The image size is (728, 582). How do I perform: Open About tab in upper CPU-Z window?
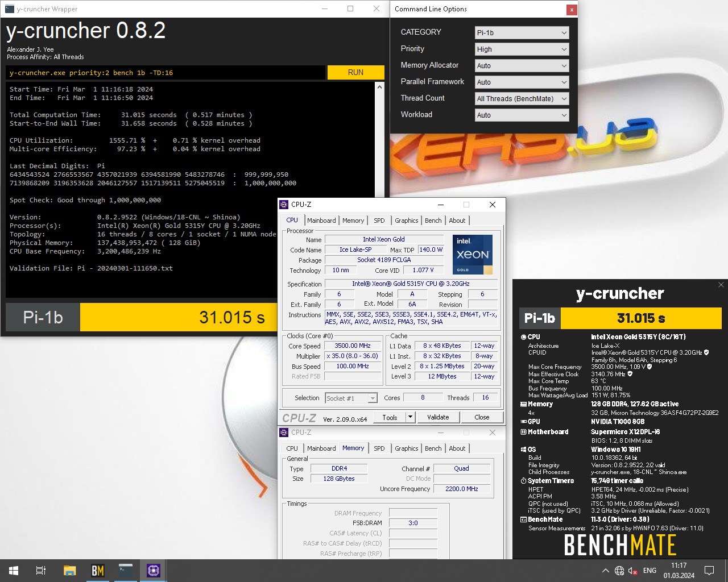(x=457, y=221)
